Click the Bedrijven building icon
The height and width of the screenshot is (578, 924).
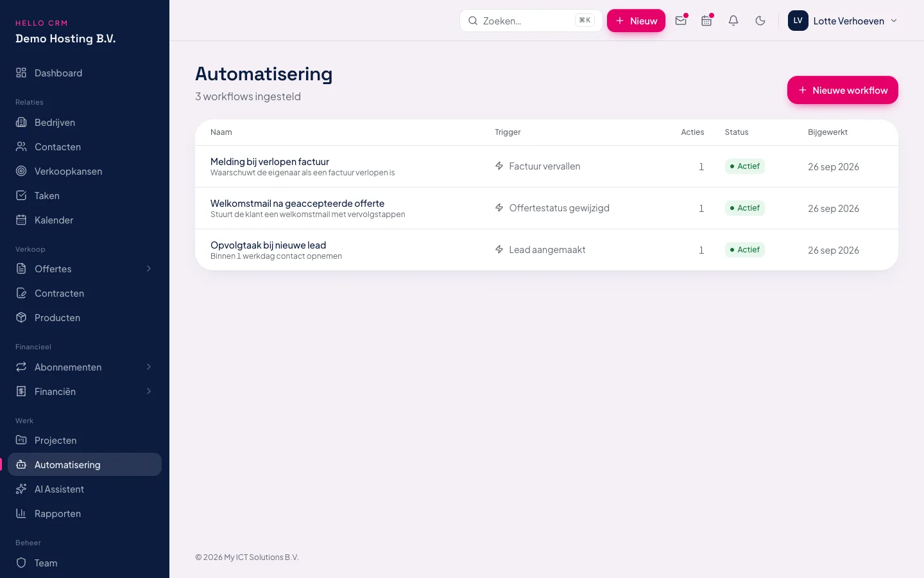tap(21, 122)
